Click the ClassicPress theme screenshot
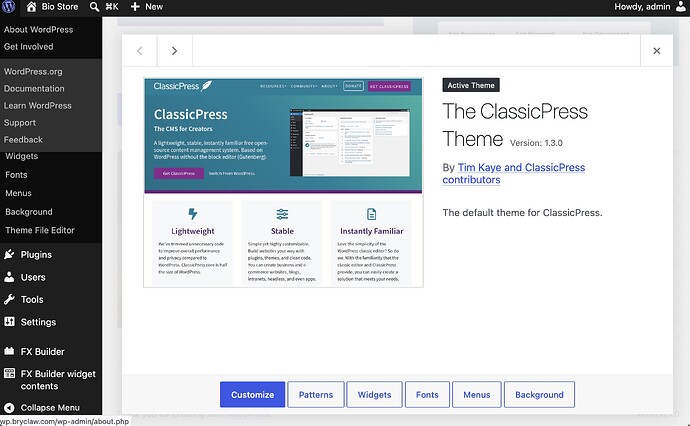Image resolution: width=690 pixels, height=426 pixels. tap(283, 183)
